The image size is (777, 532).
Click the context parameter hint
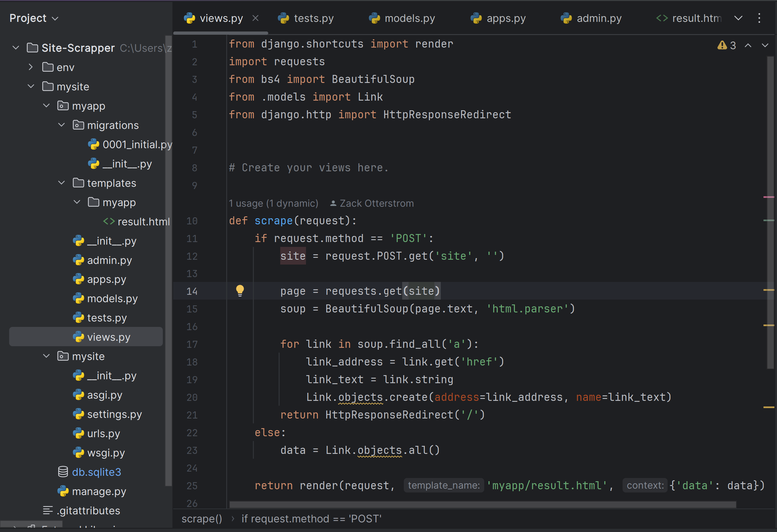tap(645, 485)
